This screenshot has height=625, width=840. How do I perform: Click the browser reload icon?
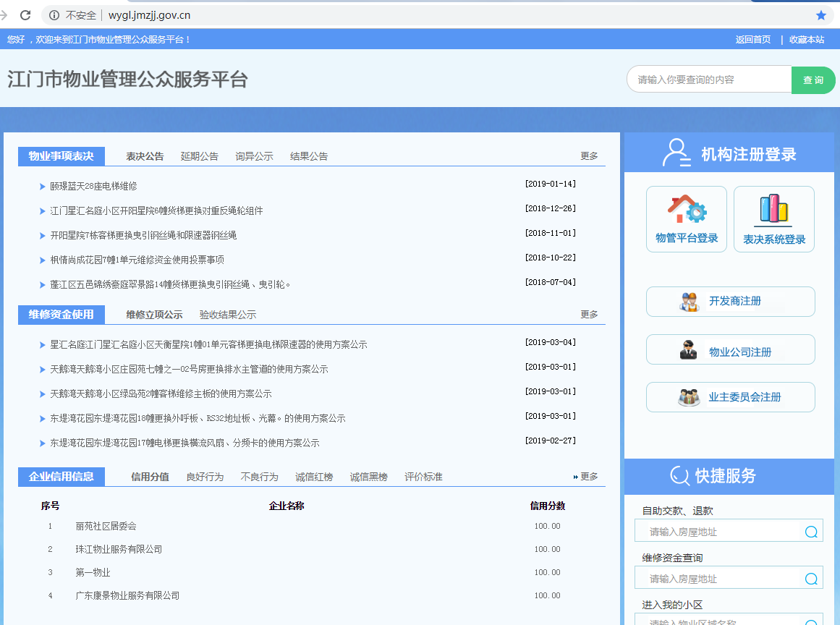[25, 15]
